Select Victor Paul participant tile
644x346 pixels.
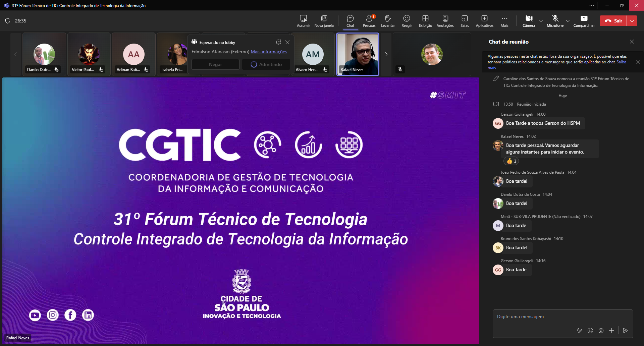click(89, 54)
